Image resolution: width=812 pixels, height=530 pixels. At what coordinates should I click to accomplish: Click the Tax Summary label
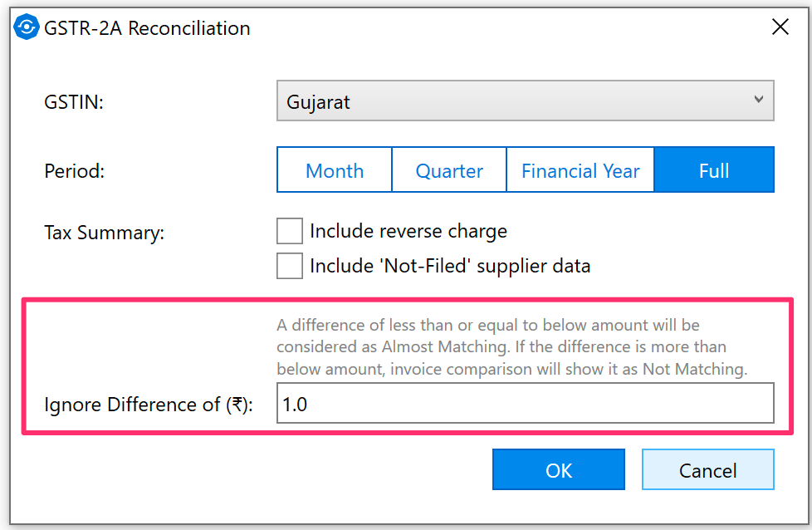(x=104, y=233)
